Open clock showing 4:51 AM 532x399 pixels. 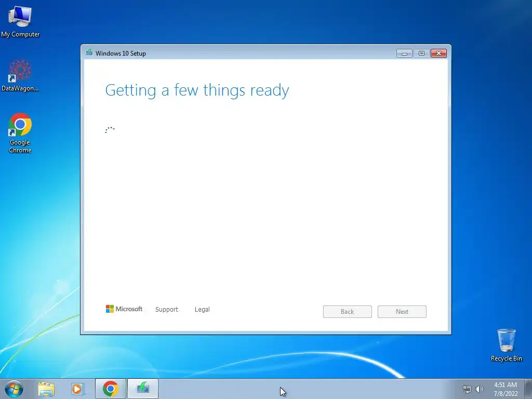click(x=506, y=389)
